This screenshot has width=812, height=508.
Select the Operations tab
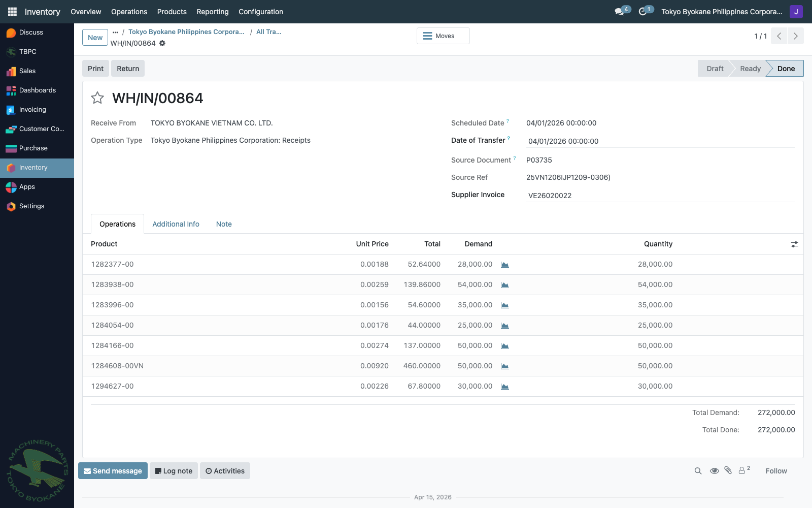point(117,224)
